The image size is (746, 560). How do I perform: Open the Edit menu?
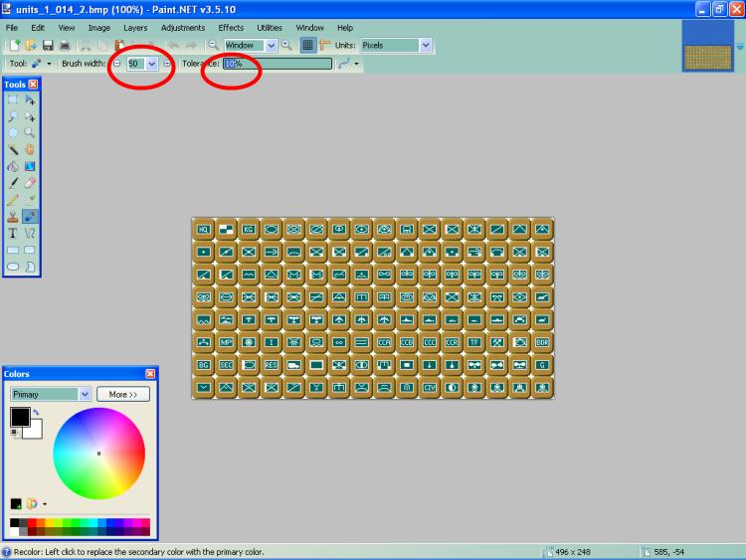pyautogui.click(x=38, y=28)
